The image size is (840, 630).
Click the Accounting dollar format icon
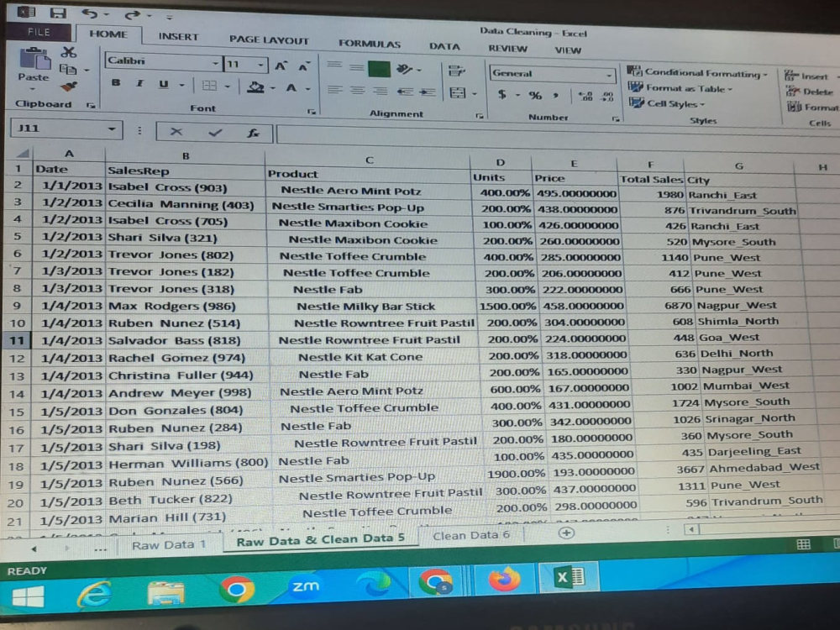(x=502, y=94)
